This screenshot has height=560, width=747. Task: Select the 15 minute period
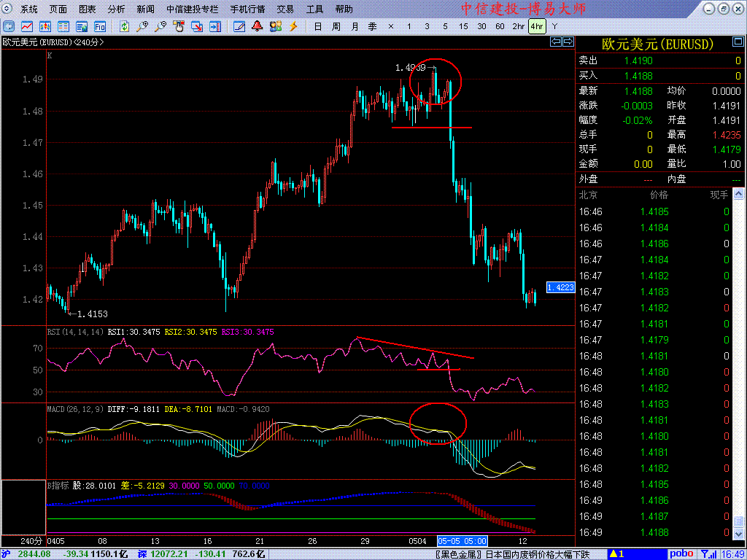(463, 27)
